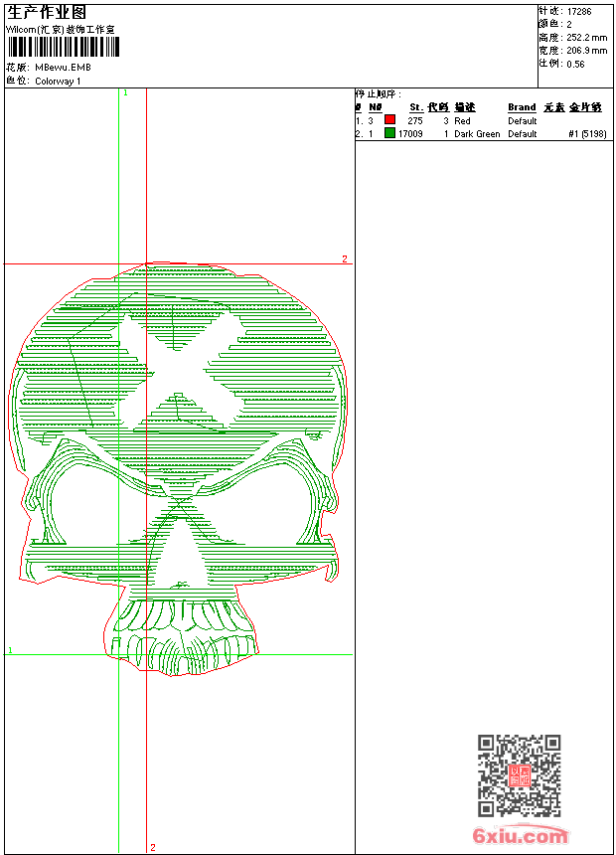Viewport: 616px width, 855px height.
Task: Open the 6xiu.com watermark link
Action: 521,836
